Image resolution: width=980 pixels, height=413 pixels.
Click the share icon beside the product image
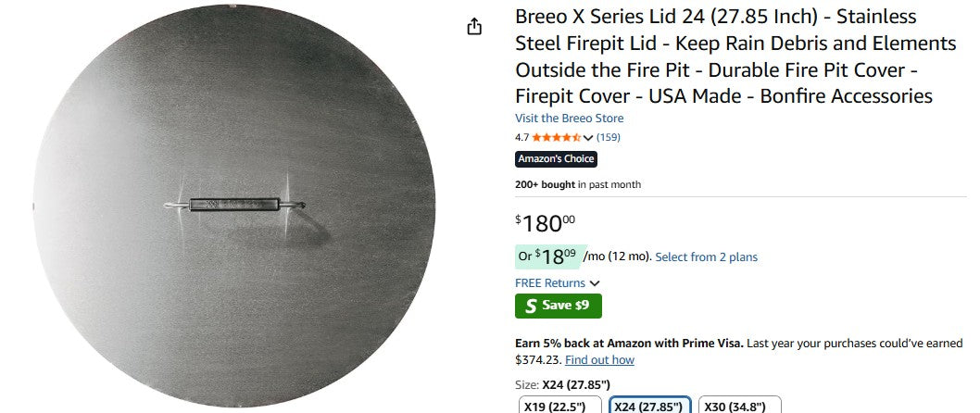[x=474, y=27]
